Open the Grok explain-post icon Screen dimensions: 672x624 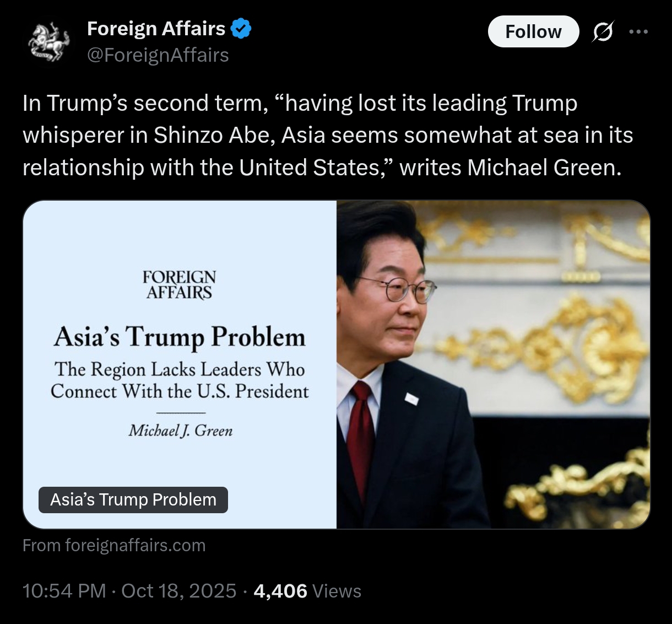click(x=603, y=32)
